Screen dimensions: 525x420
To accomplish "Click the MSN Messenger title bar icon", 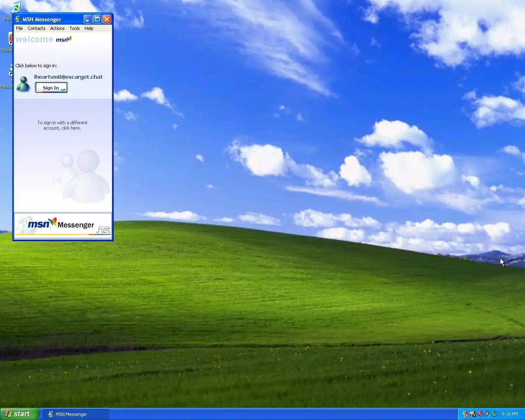I will pos(18,19).
